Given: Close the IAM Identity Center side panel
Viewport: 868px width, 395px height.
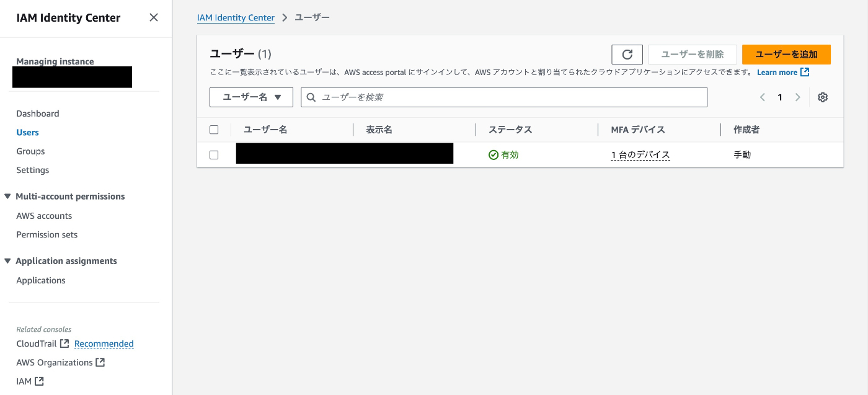Looking at the screenshot, I should [154, 17].
